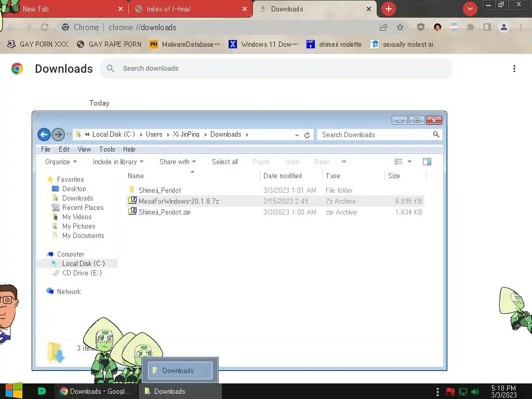The width and height of the screenshot is (532, 399).
Task: Switch to the Index of /~hna/ tab
Action: click(191, 9)
